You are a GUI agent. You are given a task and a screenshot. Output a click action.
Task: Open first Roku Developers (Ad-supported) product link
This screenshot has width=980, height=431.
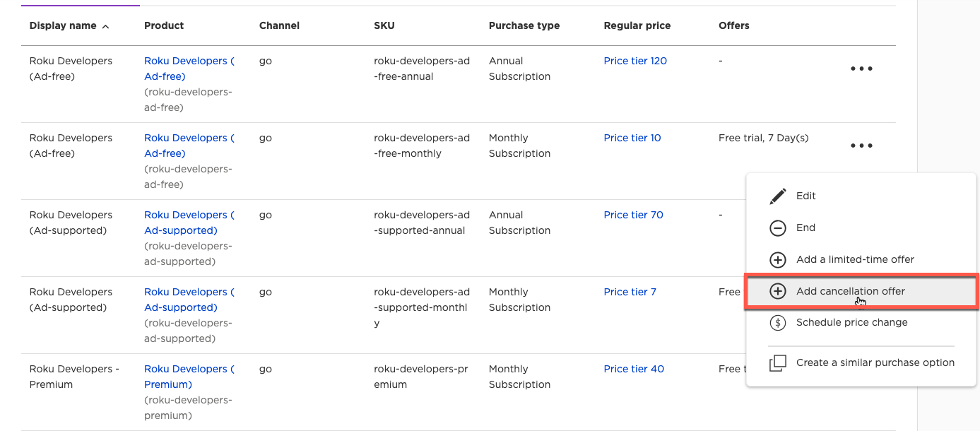point(188,223)
